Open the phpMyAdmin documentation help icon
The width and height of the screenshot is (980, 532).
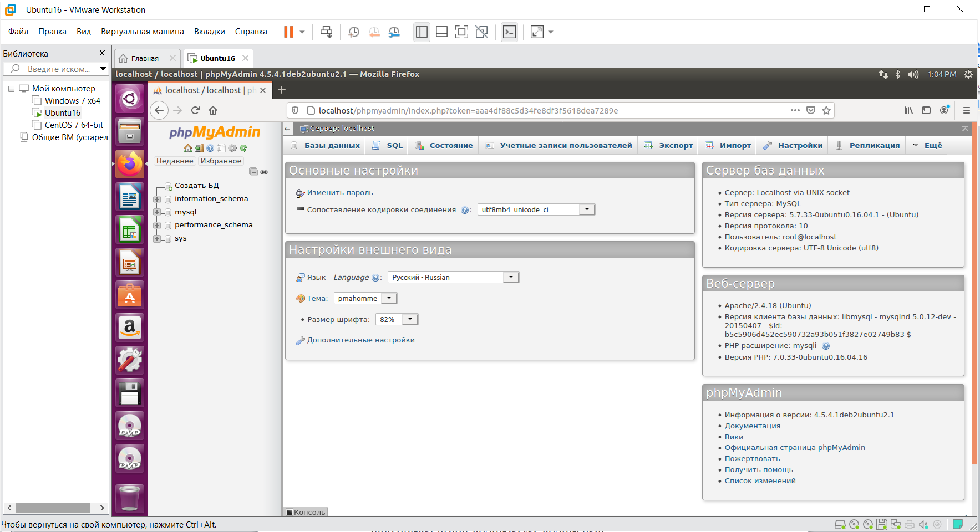(210, 148)
